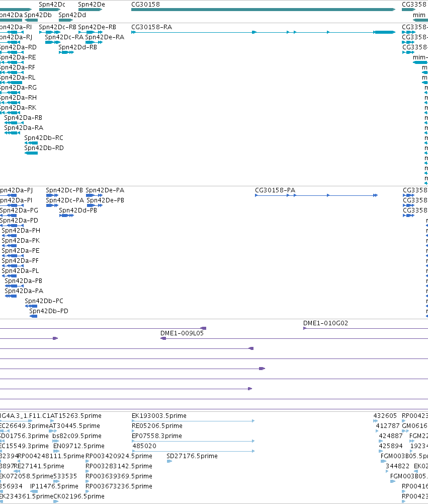Click the Spn42Db-RD transcript label
428x504 pixels.
(44, 148)
